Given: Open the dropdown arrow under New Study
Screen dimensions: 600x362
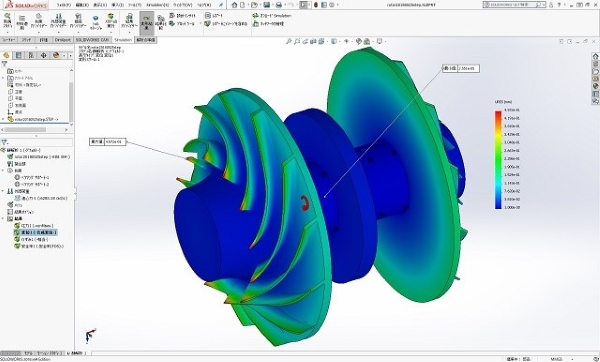Looking at the screenshot, I should 7,33.
